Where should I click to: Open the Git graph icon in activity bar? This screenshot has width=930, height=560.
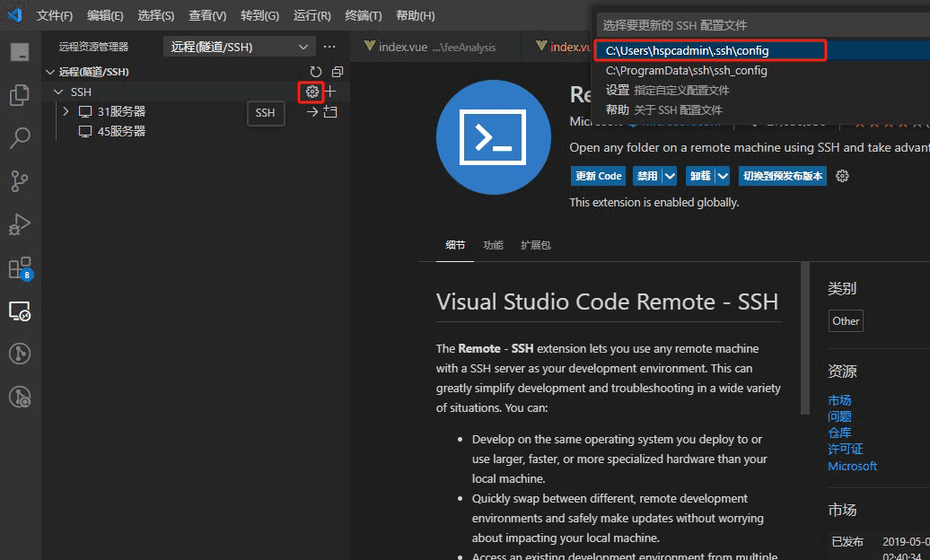(20, 354)
